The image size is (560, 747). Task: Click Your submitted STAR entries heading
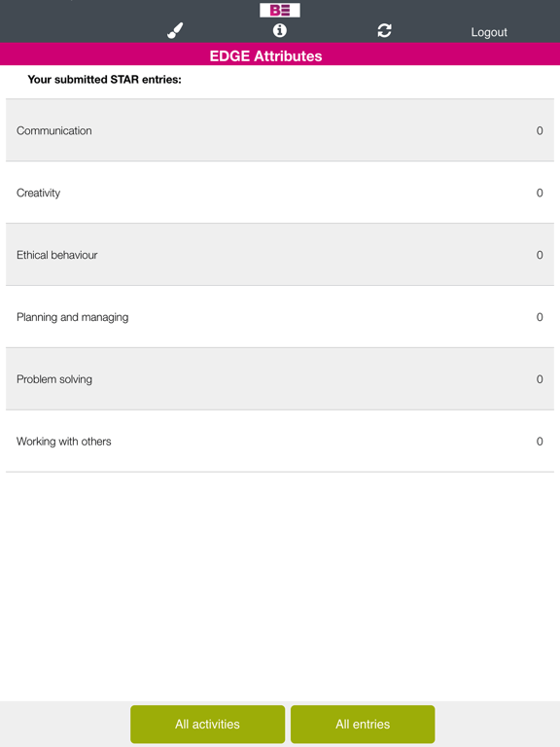104,80
